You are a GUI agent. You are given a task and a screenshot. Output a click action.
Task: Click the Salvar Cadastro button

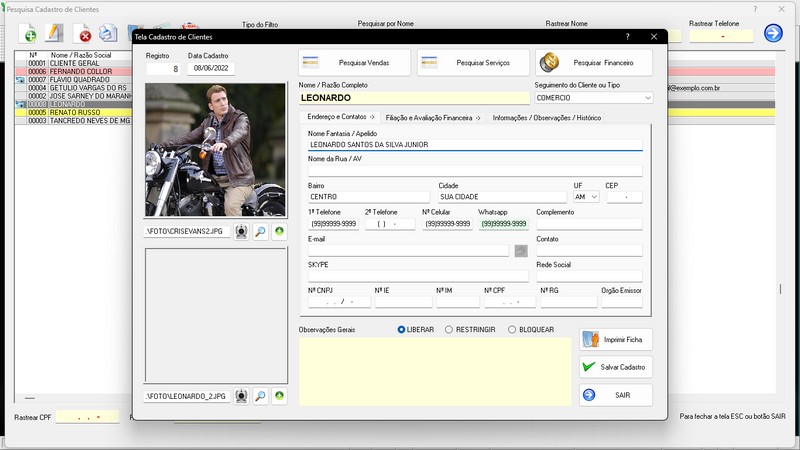(616, 367)
